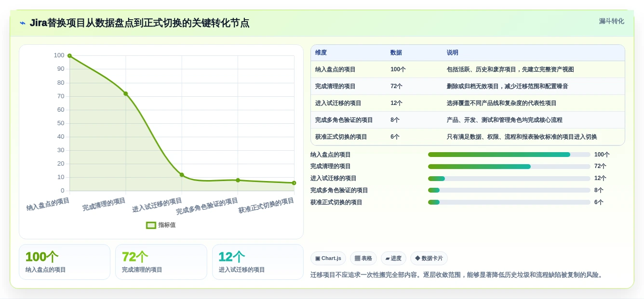The height and width of the screenshot is (299, 644).
Task: Click description 选择覆盖不同产品线和复杂度的代表性项目
Action: [502, 103]
